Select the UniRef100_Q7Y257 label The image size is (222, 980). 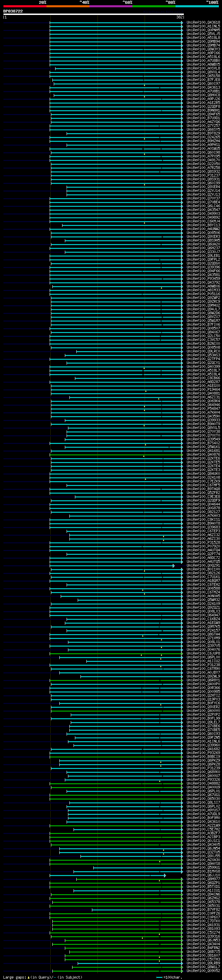pyautogui.click(x=203, y=125)
